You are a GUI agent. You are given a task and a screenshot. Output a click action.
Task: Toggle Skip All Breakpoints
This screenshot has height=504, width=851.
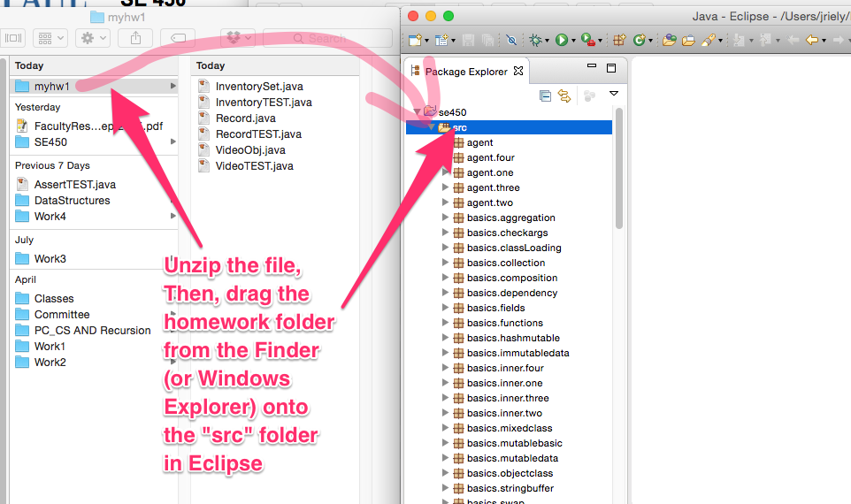click(511, 40)
